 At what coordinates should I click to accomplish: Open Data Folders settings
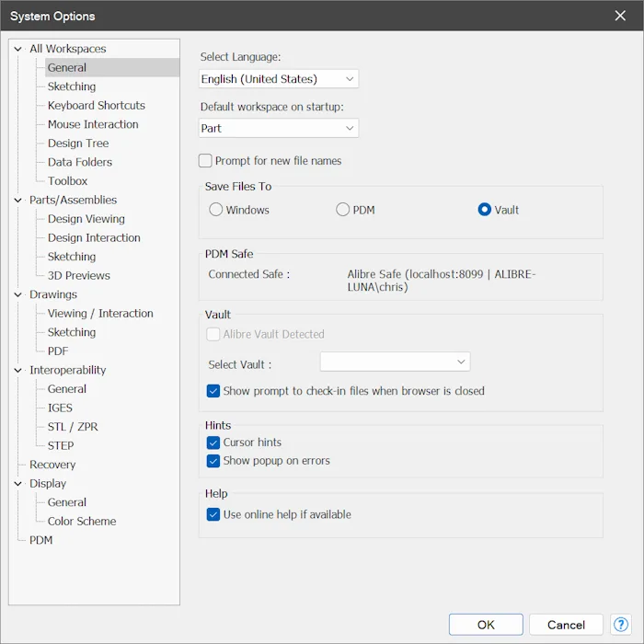(x=80, y=162)
